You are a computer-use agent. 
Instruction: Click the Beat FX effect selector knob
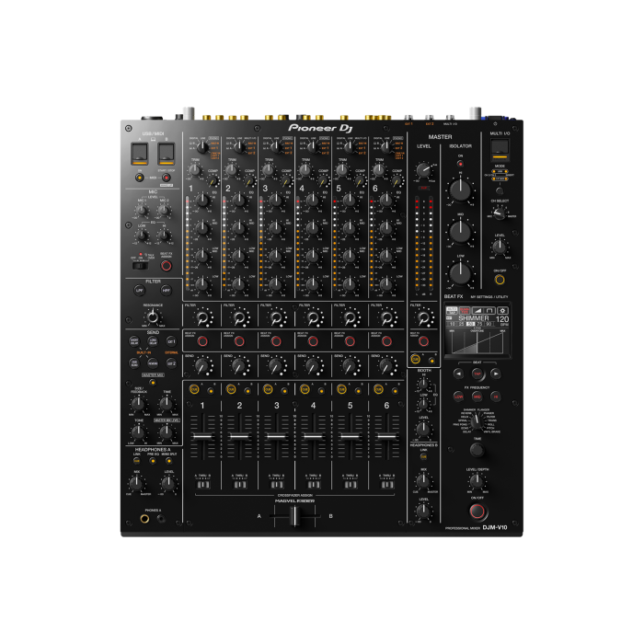[477, 421]
